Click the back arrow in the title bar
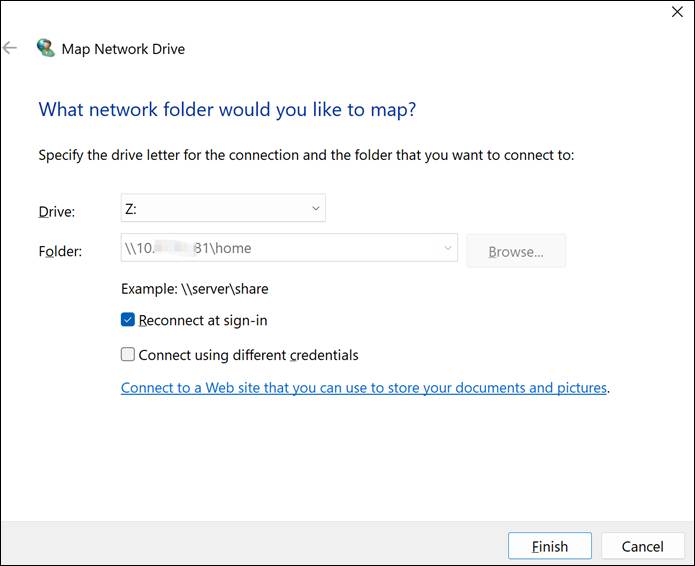695x566 pixels. pos(11,48)
